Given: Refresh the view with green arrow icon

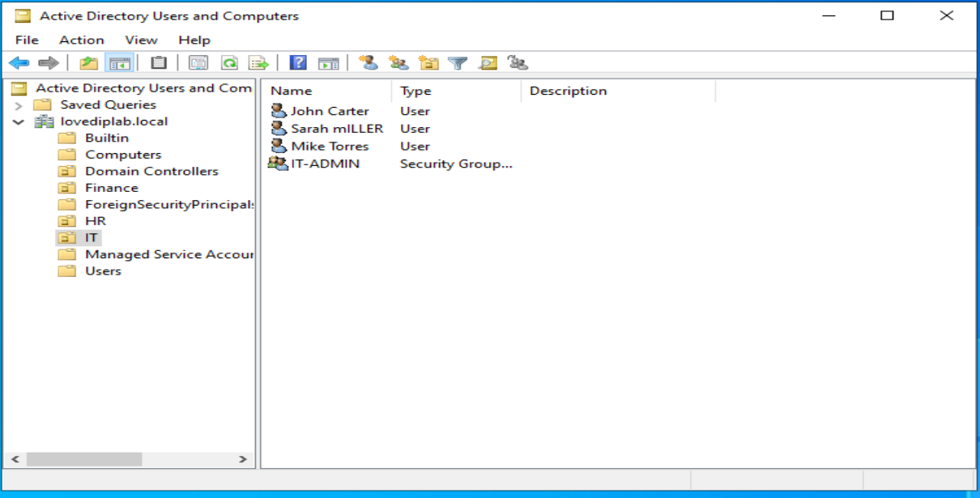Looking at the screenshot, I should point(229,63).
